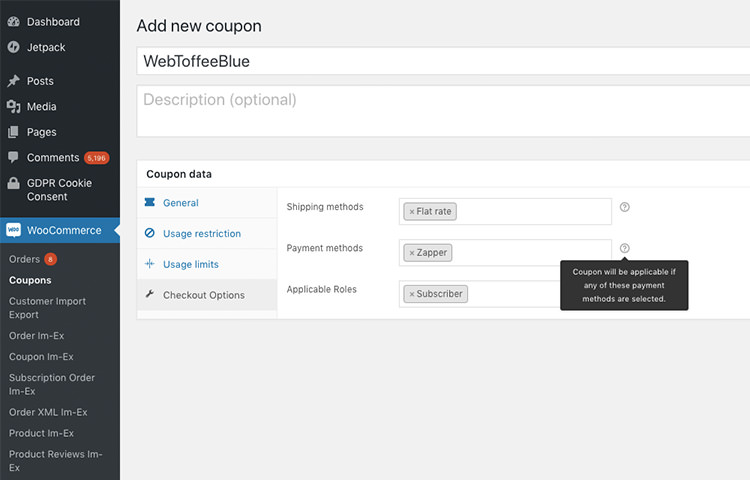The height and width of the screenshot is (480, 750).
Task: Click the Comments 5,196 count badge
Action: coord(97,158)
